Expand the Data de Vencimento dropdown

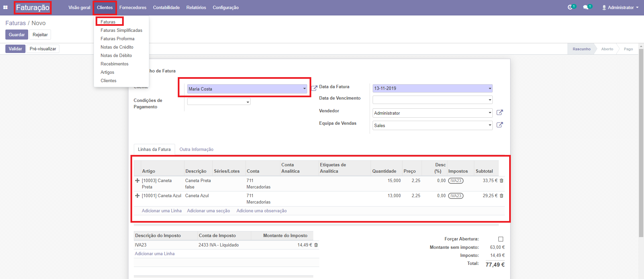coord(490,100)
